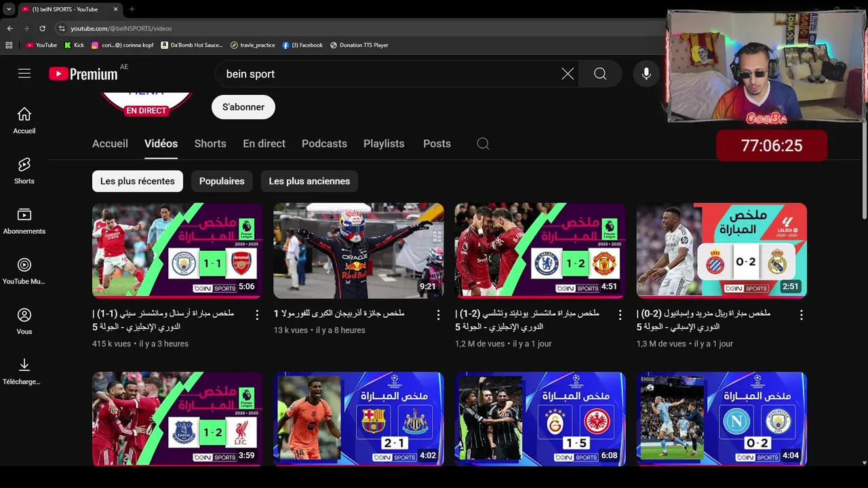Play Barcelona 2-1 Newcastle highlights thumbnail

click(x=359, y=419)
